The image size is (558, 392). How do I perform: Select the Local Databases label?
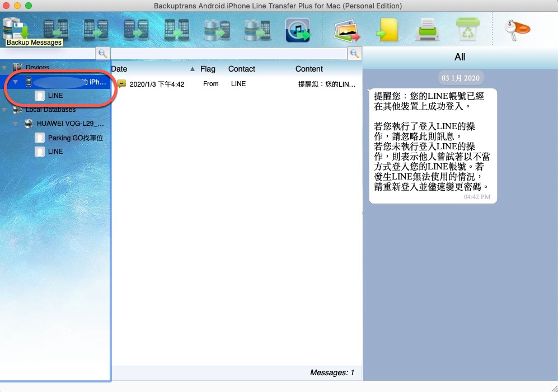(50, 110)
